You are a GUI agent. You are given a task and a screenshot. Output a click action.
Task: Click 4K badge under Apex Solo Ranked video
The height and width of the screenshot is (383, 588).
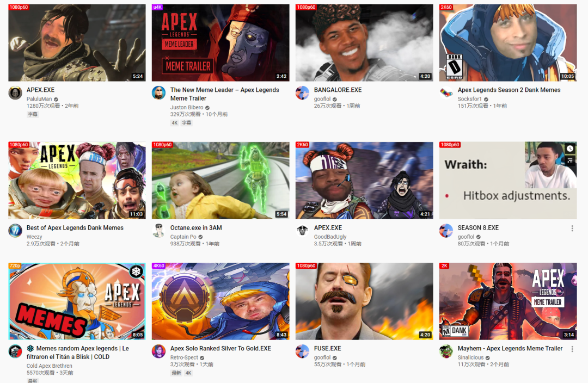188,373
